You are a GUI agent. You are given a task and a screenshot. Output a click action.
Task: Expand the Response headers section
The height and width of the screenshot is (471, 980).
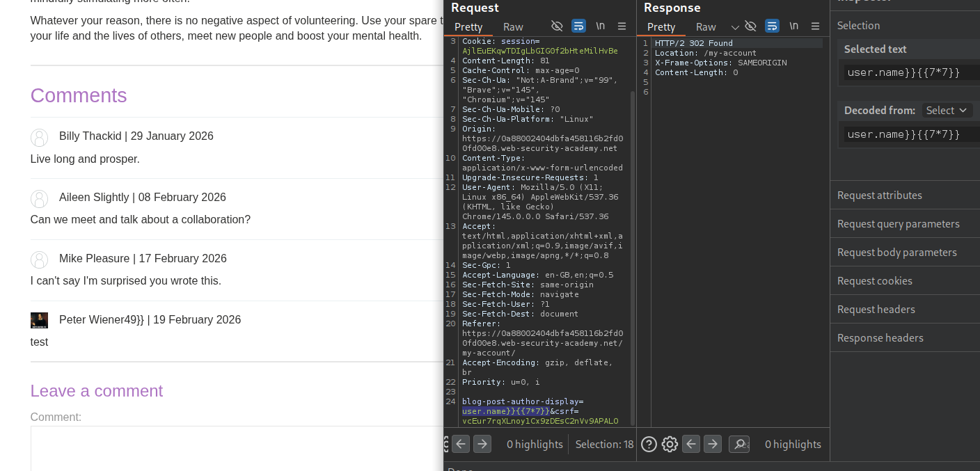pos(880,337)
